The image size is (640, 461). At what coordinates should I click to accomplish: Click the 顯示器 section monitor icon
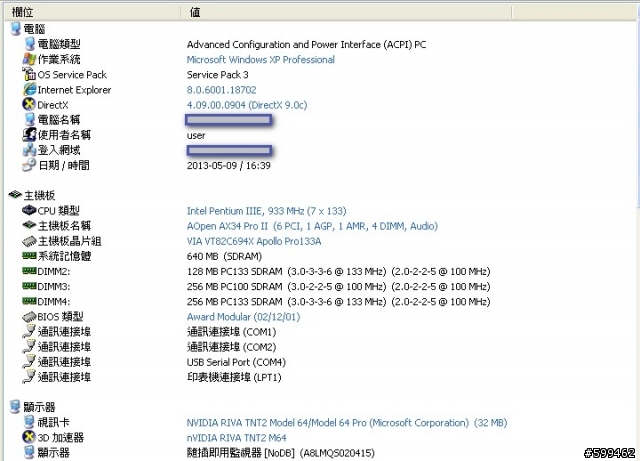click(16, 407)
